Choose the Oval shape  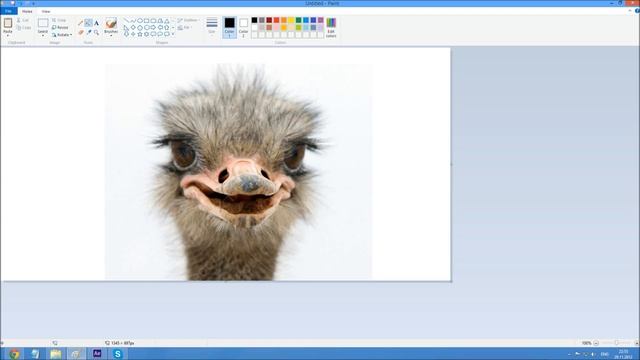tap(140, 21)
